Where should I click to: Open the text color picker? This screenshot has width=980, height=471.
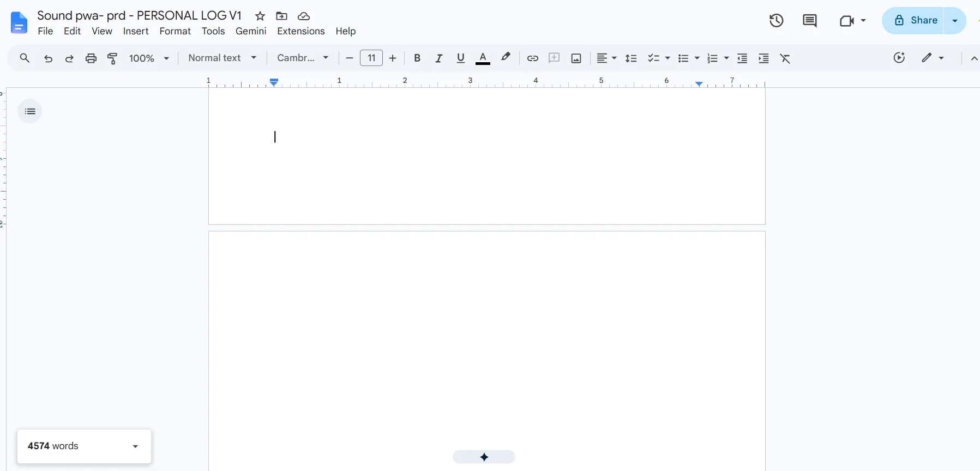(483, 58)
